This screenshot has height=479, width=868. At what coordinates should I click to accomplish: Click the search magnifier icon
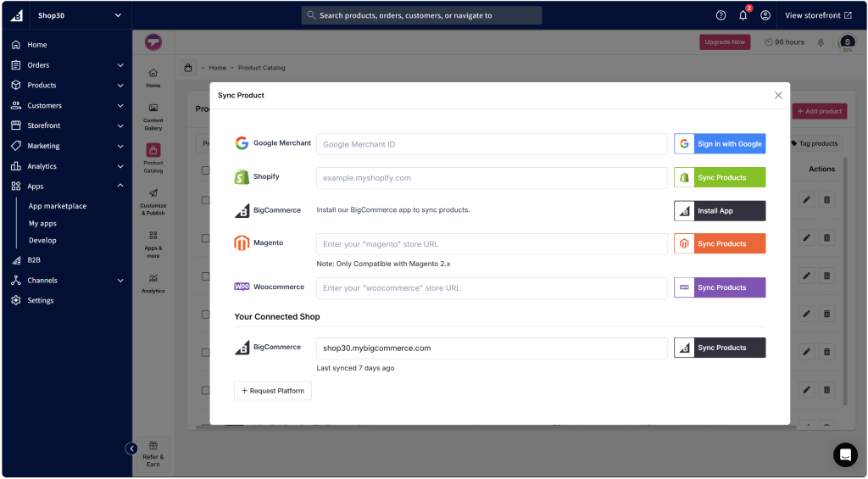311,15
